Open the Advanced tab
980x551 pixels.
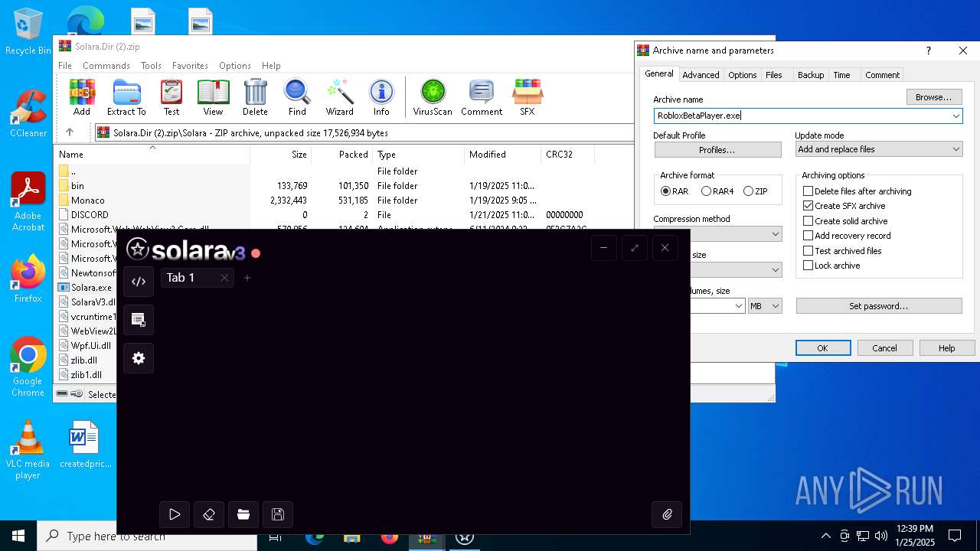(701, 75)
